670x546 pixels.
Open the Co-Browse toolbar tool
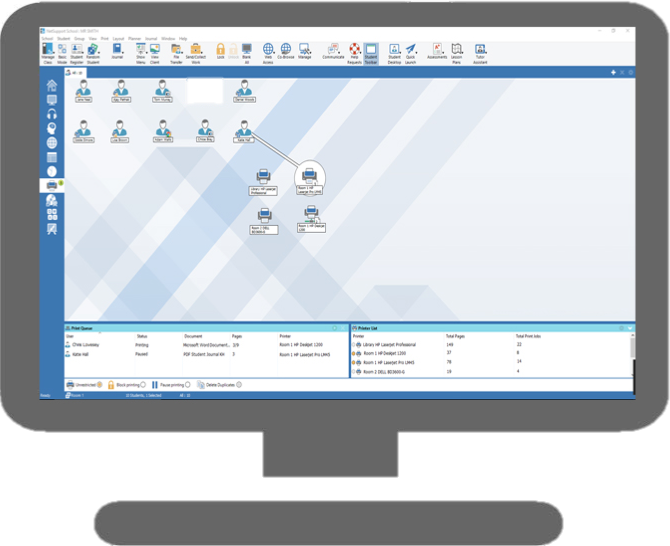coord(286,50)
